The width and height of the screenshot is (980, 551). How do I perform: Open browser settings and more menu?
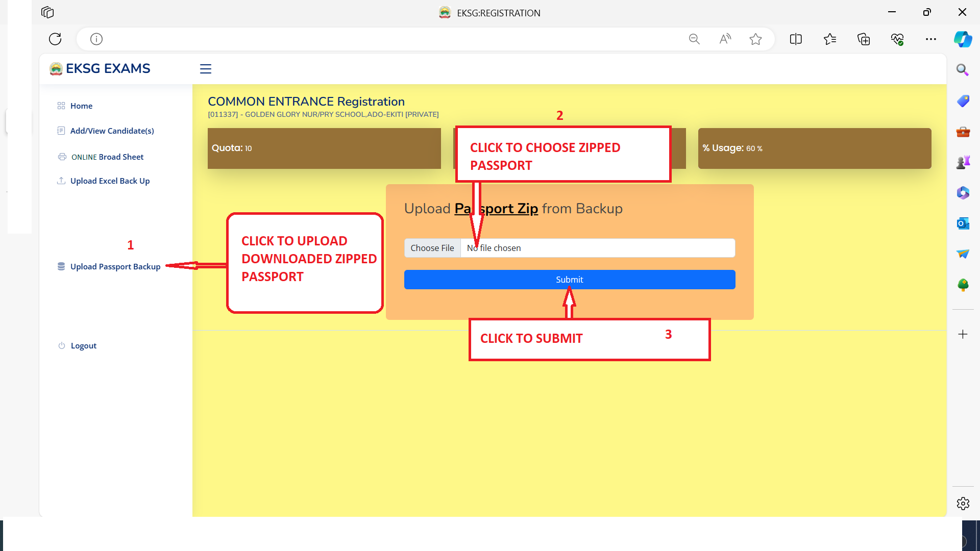(930, 39)
